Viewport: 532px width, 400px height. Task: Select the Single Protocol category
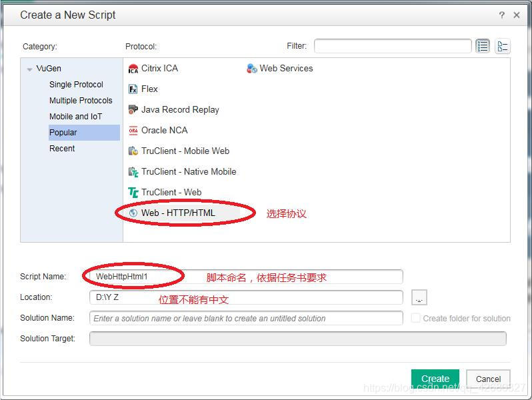76,85
